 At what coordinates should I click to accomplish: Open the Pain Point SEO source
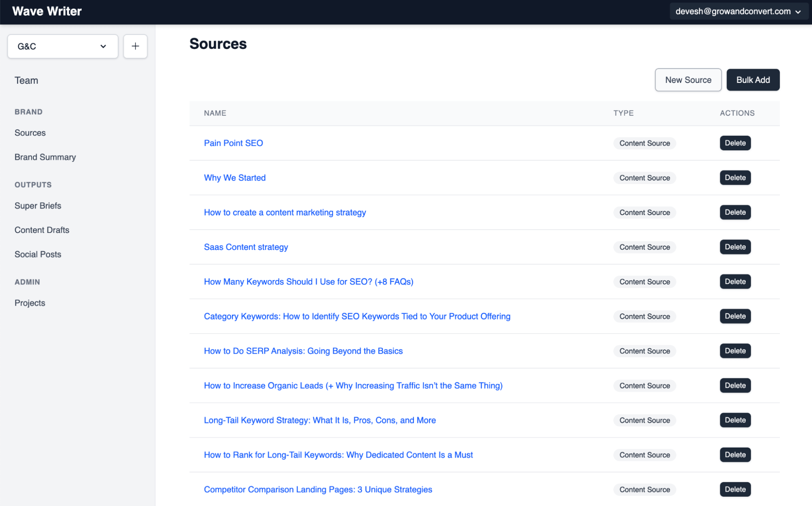click(x=233, y=143)
